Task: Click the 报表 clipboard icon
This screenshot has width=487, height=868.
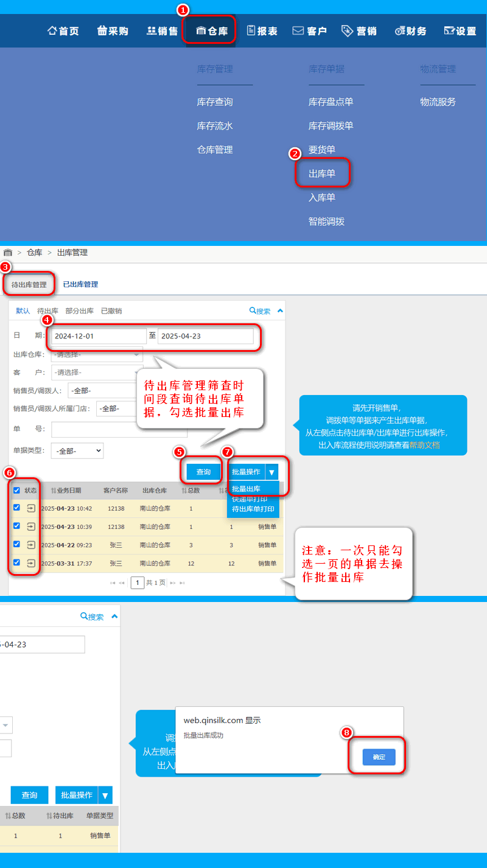Action: tap(251, 31)
